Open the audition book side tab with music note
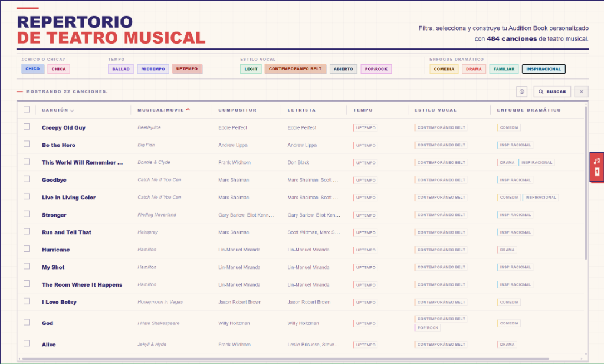The width and height of the screenshot is (604, 364). coord(597,166)
